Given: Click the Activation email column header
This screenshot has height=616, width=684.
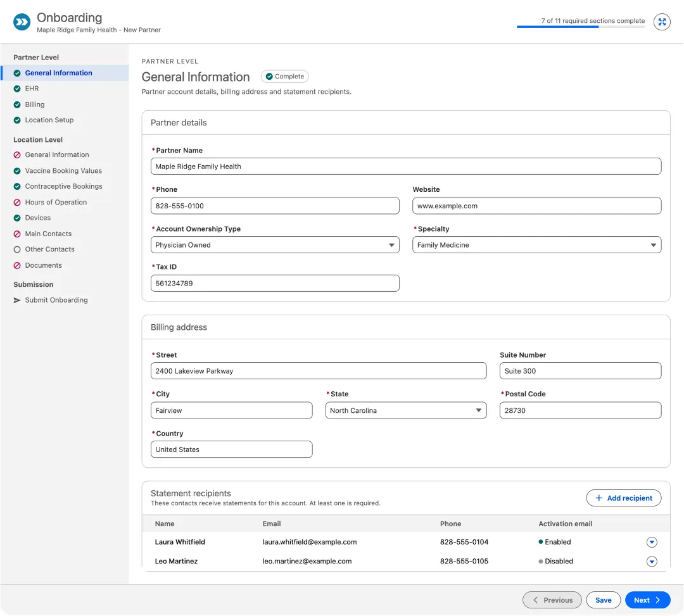Looking at the screenshot, I should tap(565, 524).
